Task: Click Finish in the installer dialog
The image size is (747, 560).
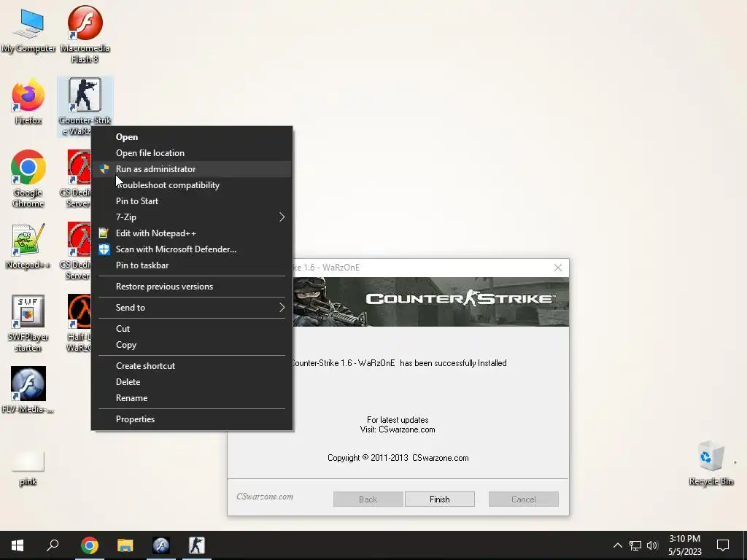Action: point(439,499)
